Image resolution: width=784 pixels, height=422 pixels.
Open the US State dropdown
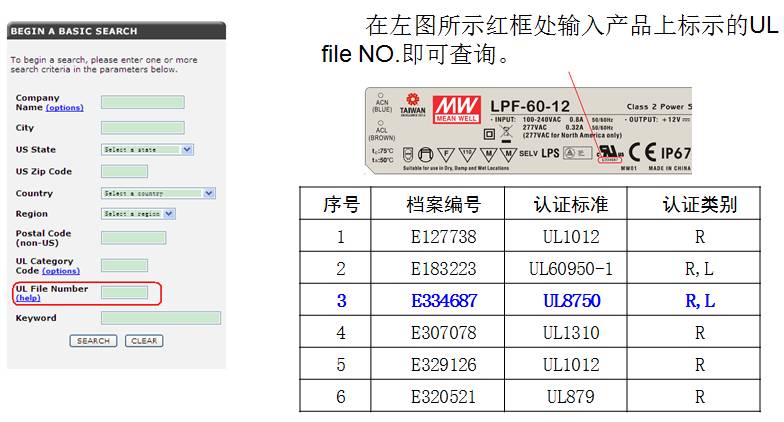pyautogui.click(x=147, y=150)
